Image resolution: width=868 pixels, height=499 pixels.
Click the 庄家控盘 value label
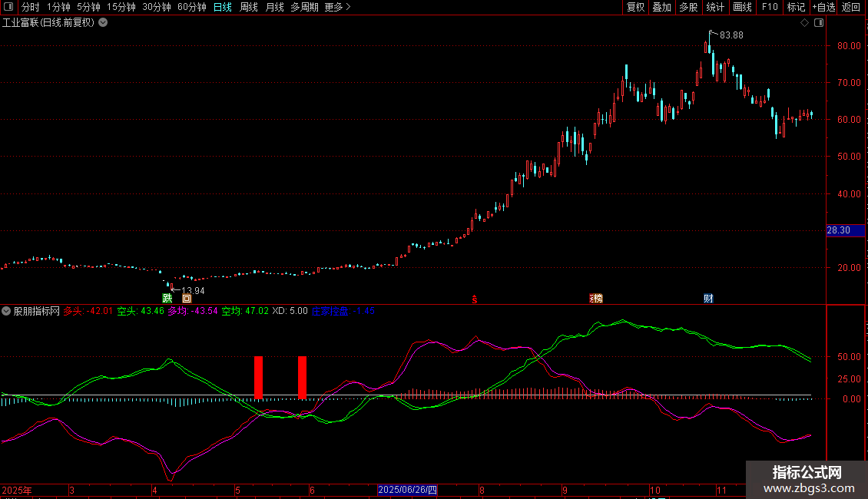pos(343,311)
